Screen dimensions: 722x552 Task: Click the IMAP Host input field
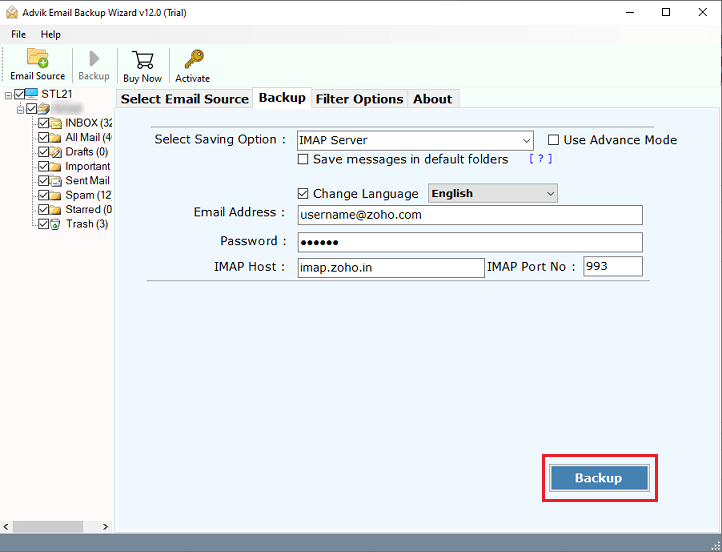tap(390, 267)
